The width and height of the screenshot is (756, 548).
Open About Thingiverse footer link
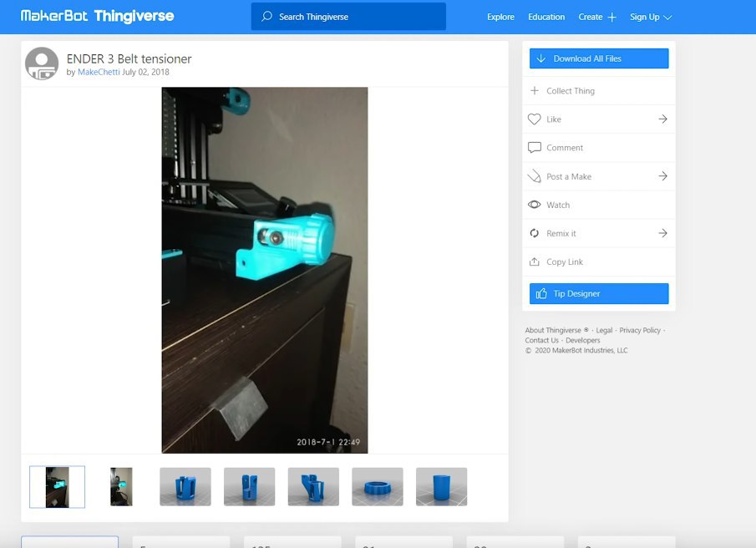click(x=553, y=330)
